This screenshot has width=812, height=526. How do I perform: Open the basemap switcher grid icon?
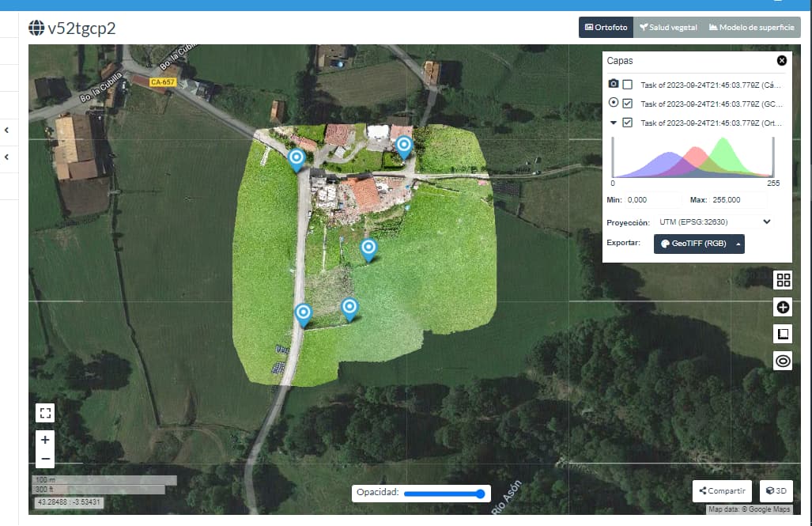pos(783,279)
